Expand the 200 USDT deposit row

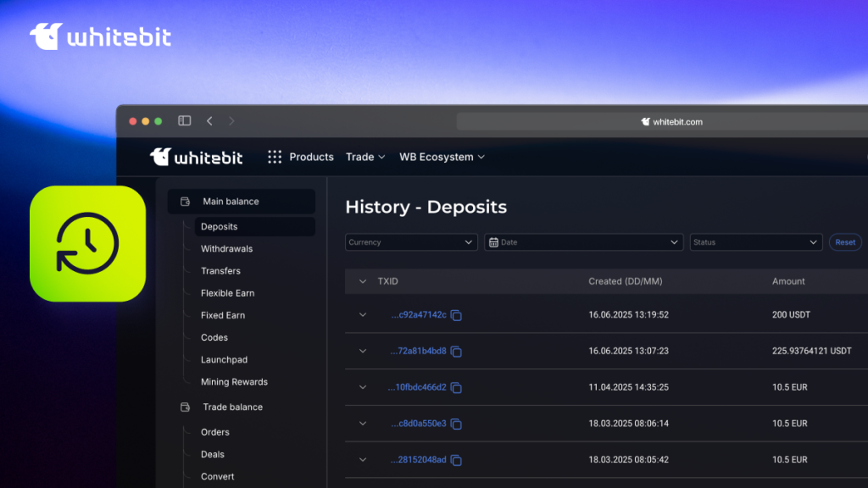pos(363,315)
